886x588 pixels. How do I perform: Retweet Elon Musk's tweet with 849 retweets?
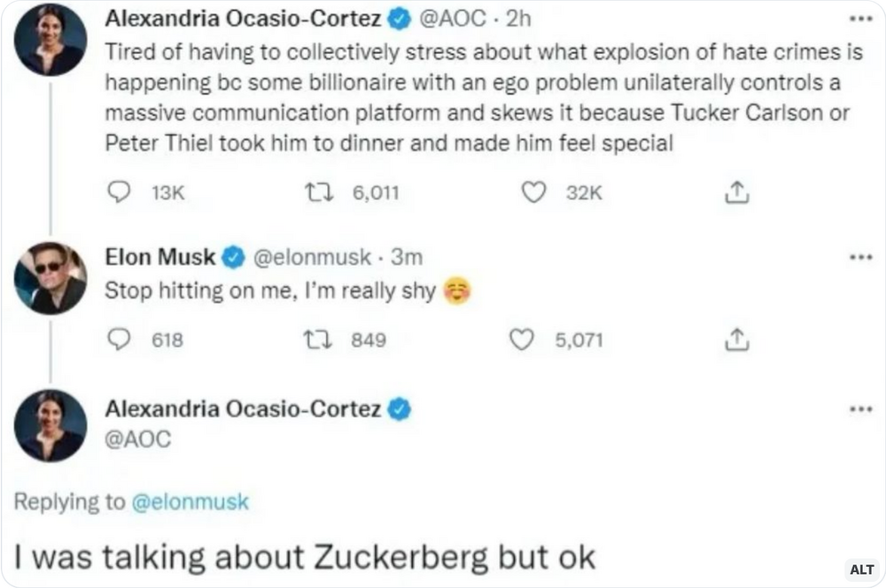pos(316,339)
